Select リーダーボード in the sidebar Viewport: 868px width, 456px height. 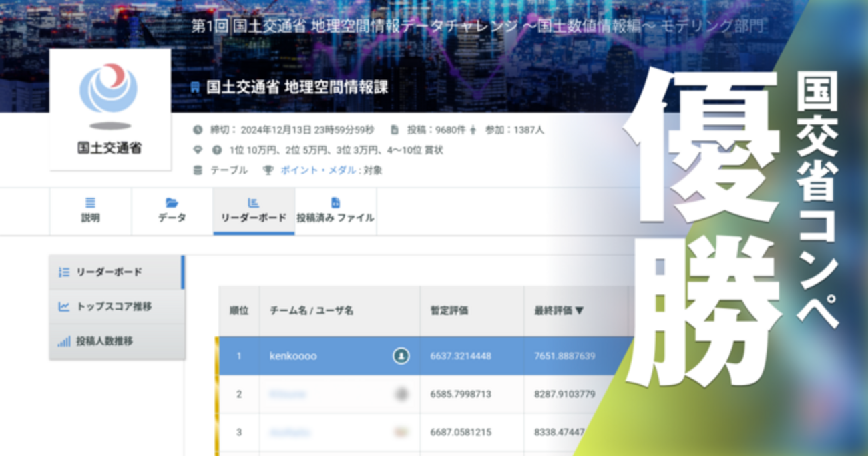pyautogui.click(x=116, y=272)
